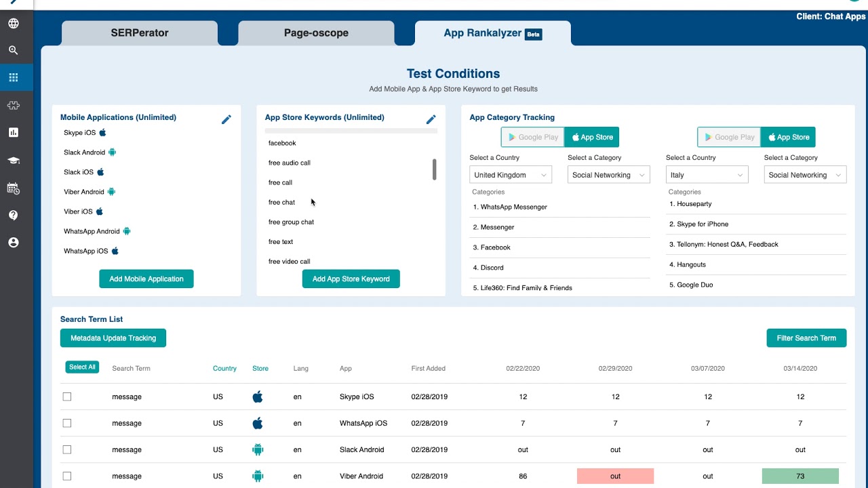Screen dimensions: 868x488
Task: Click the Select All button
Action: pos(82,367)
